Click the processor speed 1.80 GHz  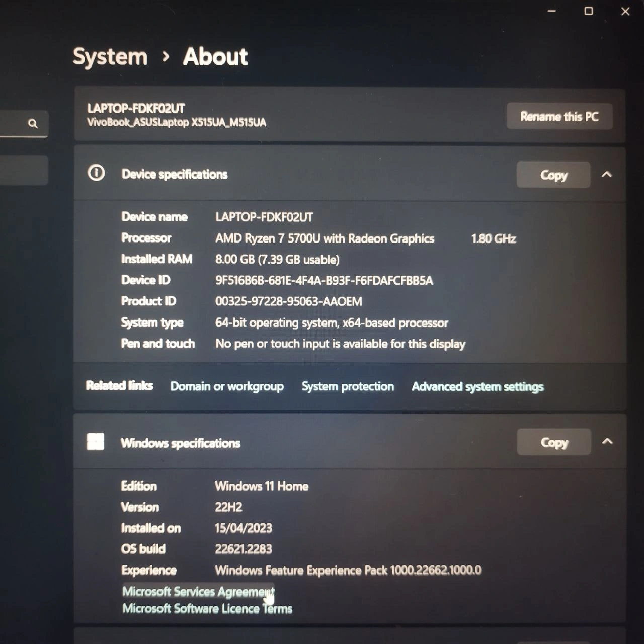point(494,238)
